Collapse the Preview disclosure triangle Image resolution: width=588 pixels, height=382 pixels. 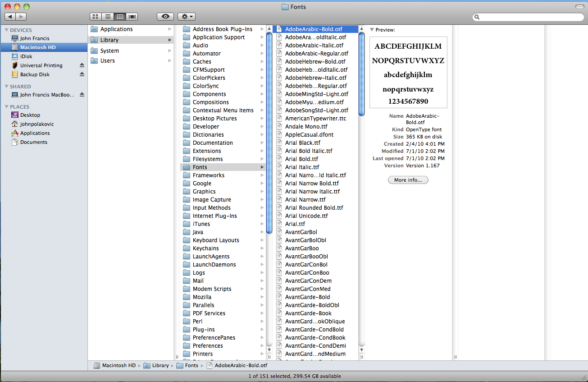point(372,30)
